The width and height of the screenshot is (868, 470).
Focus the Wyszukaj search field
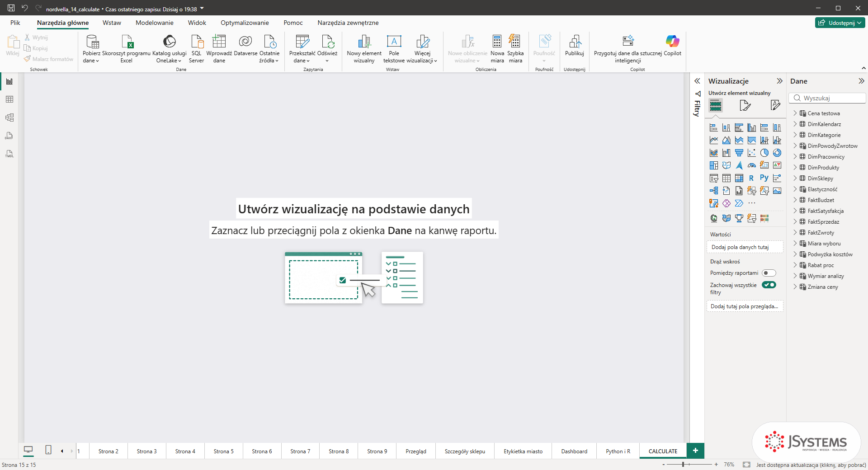827,98
